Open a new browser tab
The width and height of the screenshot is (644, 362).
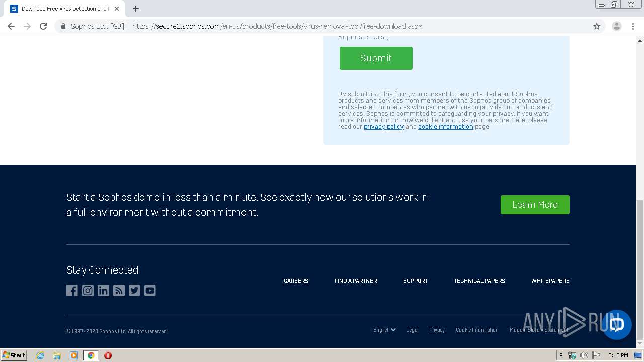tap(136, 9)
